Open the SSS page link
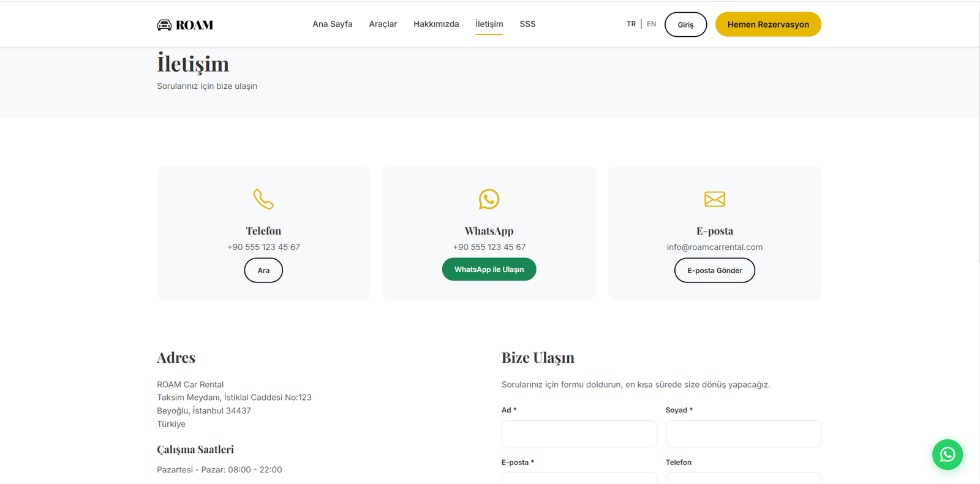980x484 pixels. (x=527, y=24)
